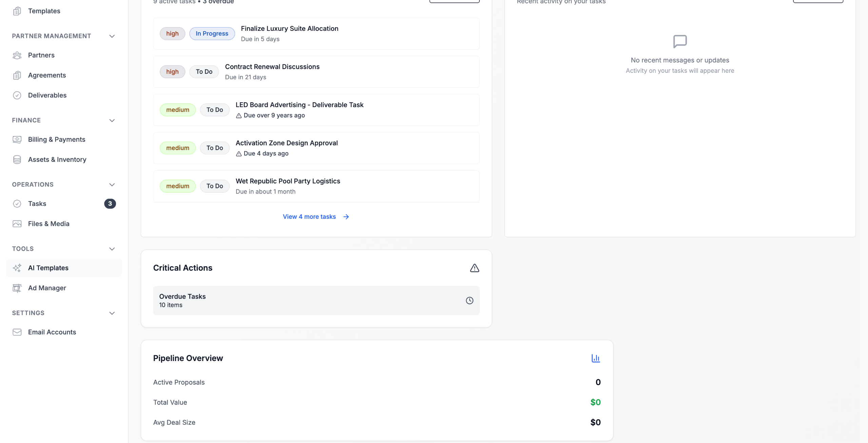Click the Files & Media image icon
This screenshot has height=443, width=868.
coord(17,224)
